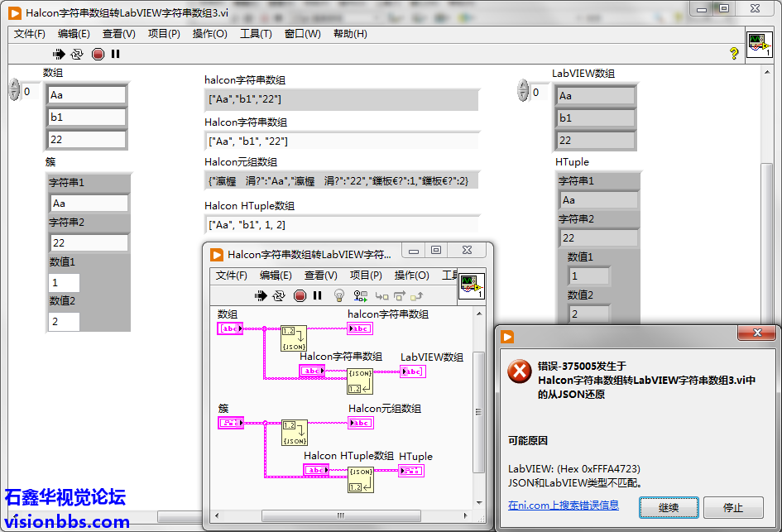Image resolution: width=782 pixels, height=532 pixels.
Task: Select the Halcon字符串数组 control terminal in the diagram
Action: [x=312, y=371]
